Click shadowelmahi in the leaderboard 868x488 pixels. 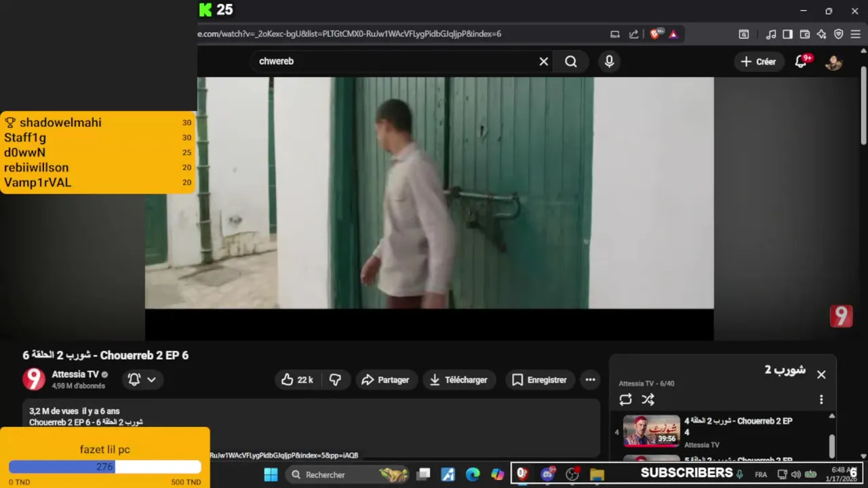60,123
